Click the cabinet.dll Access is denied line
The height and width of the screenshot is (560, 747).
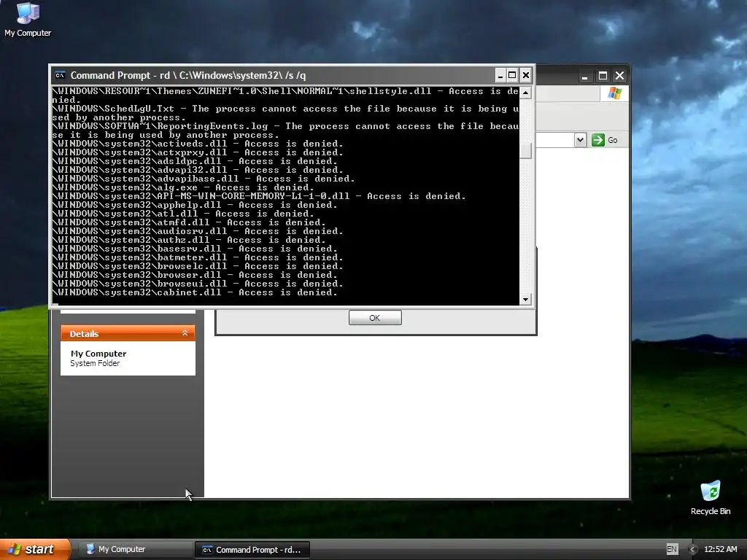click(195, 292)
